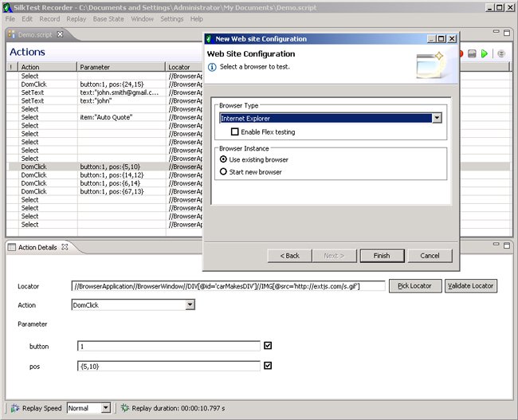Open the Replay Speed Normal dropdown
The height and width of the screenshot is (420, 518).
pos(105,408)
